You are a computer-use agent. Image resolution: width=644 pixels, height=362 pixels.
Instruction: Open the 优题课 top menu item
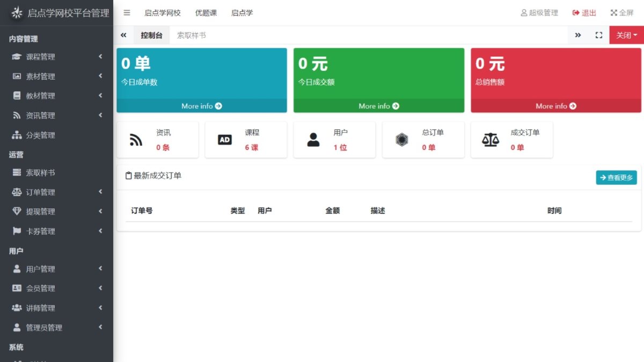206,13
